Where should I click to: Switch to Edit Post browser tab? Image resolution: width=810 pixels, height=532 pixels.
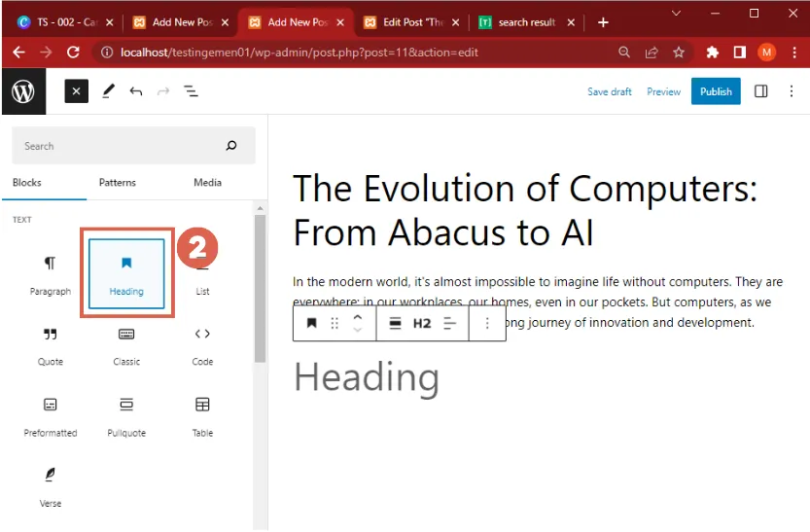tap(412, 22)
